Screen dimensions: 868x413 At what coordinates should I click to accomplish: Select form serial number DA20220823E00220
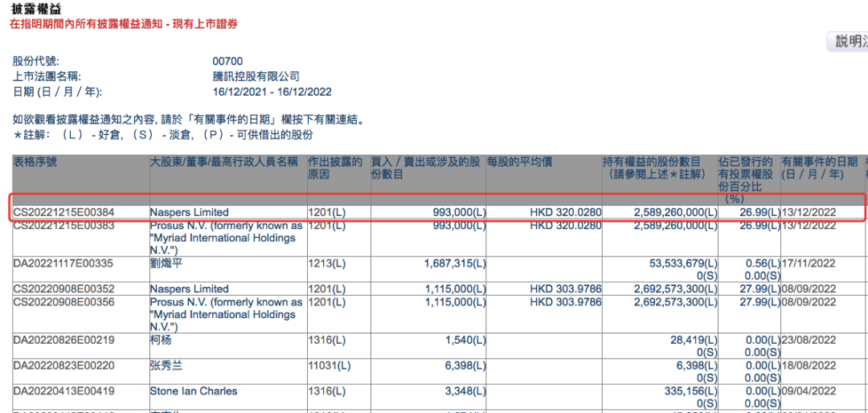[x=63, y=366]
